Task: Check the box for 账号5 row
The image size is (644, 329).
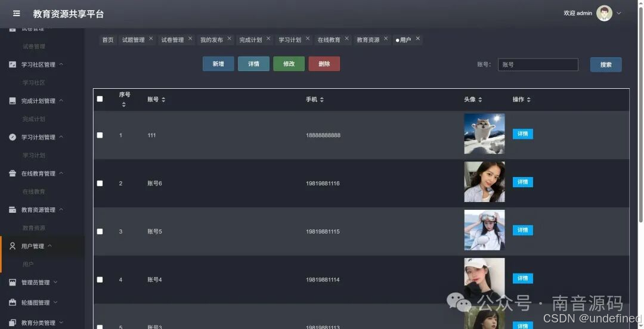Action: [100, 231]
